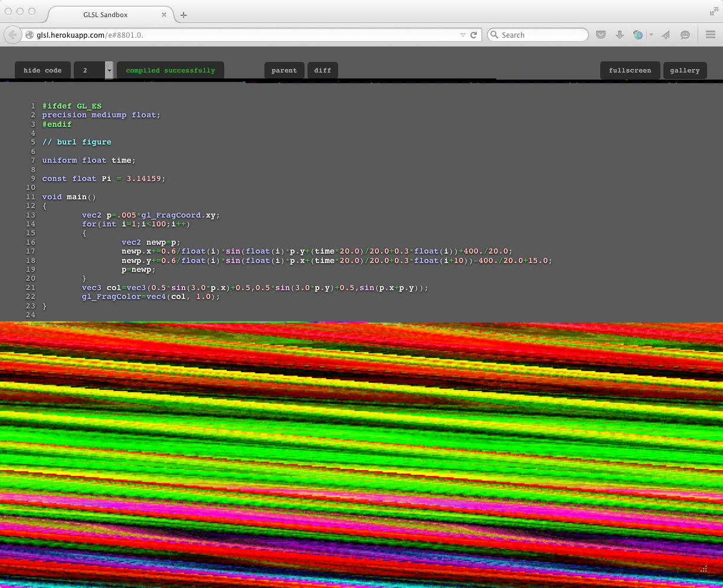Click 'precision mediump float;' line

coord(102,115)
